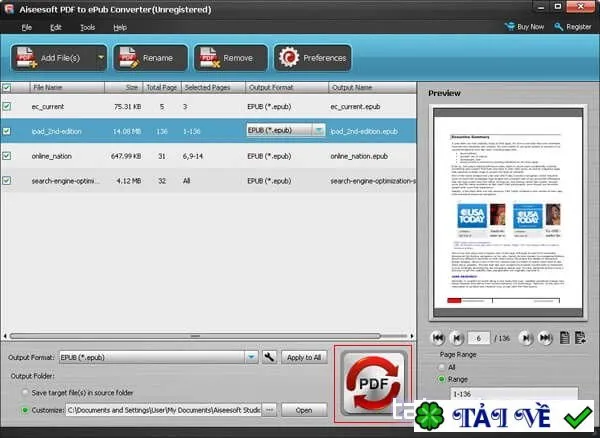Click the scrollbar left arrow

pyautogui.click(x=5, y=336)
